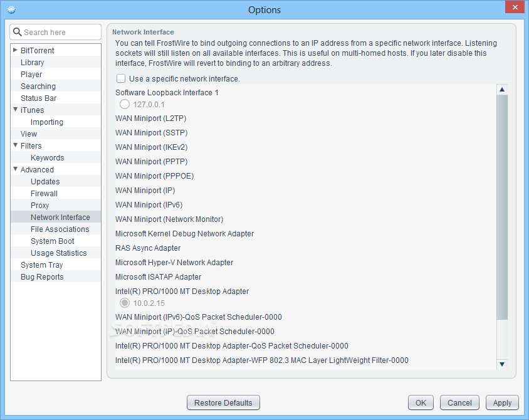Click WAN Miniport (SSTP) entry
The width and height of the screenshot is (529, 420).
click(152, 133)
